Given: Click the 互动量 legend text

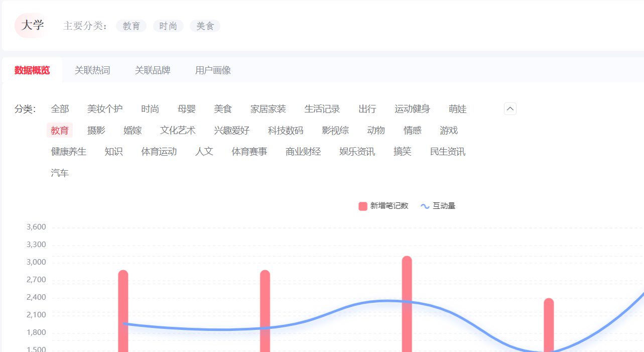Looking at the screenshot, I should (x=444, y=206).
